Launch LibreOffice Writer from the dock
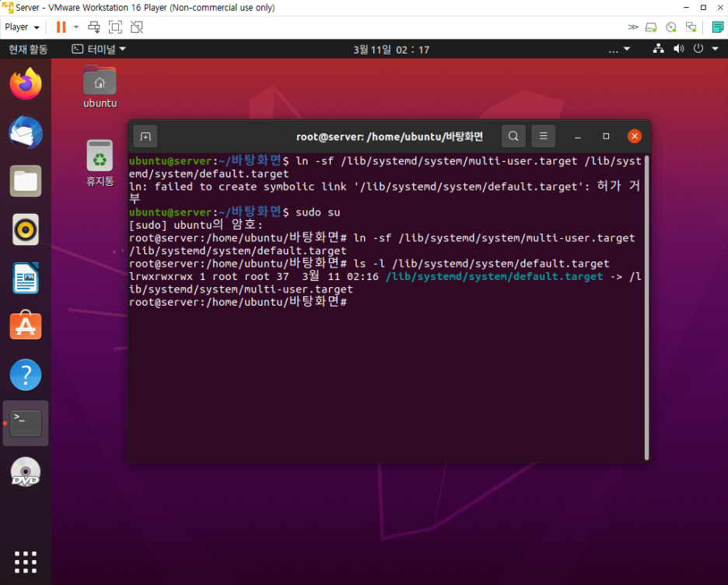Screen dimensions: 728x585 point(26,278)
